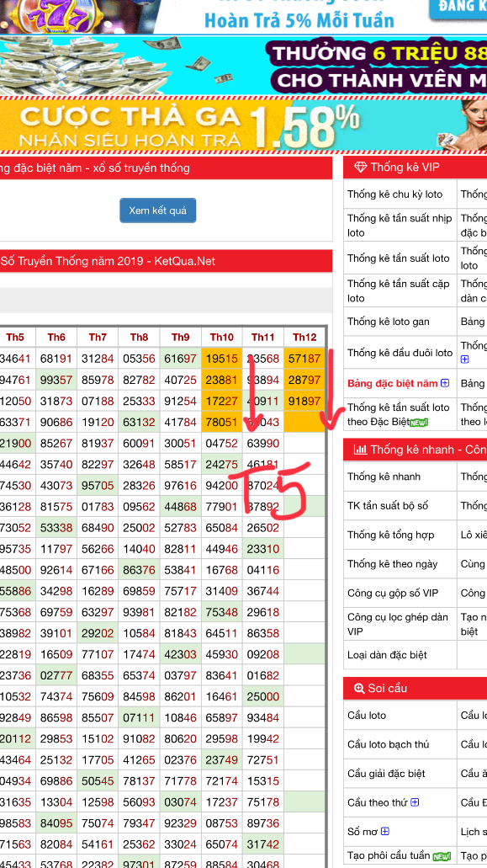The image size is (487, 868).
Task: Click green cell 95705 in Th7
Action: (x=98, y=486)
